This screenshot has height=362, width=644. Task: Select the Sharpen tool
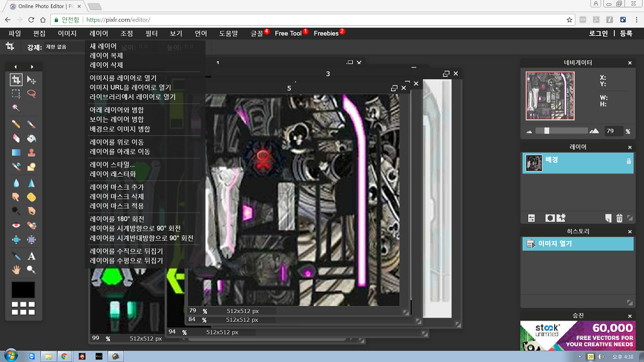coord(31,183)
